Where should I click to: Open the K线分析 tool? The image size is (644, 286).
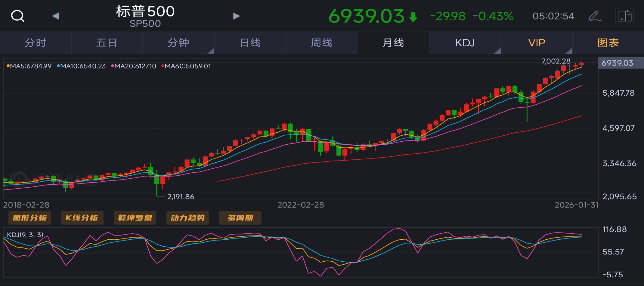point(82,218)
